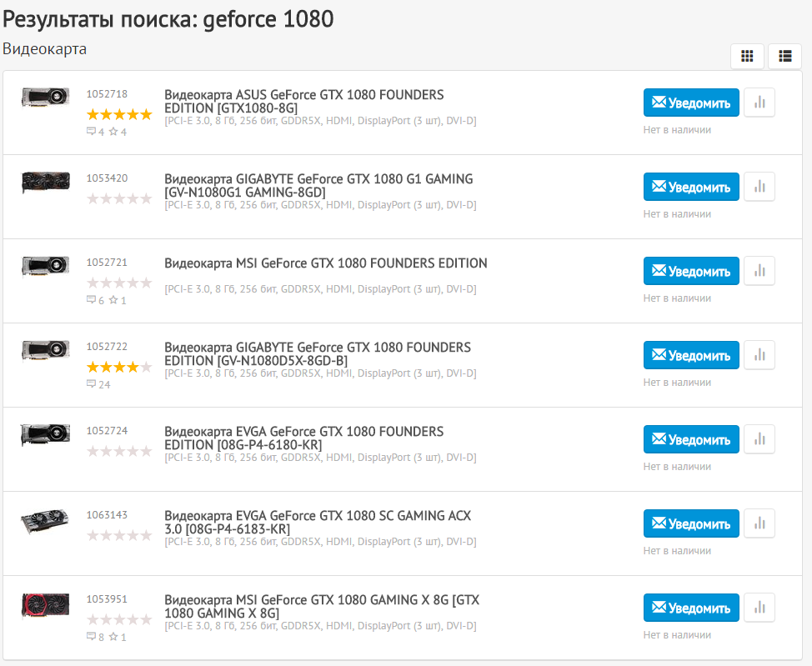Select product code 1063143
The width and height of the screenshot is (812, 666).
pos(107,515)
